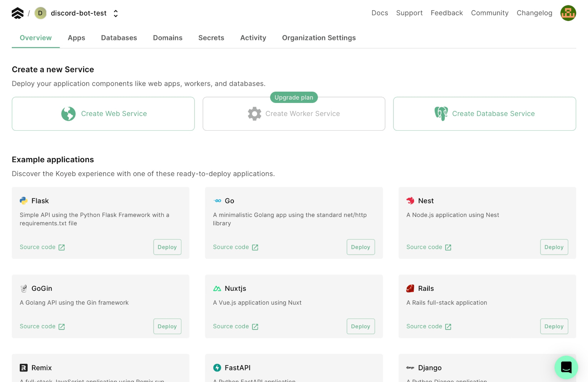
Task: Click the external link icon beside Flask Source code
Action: [x=62, y=248]
